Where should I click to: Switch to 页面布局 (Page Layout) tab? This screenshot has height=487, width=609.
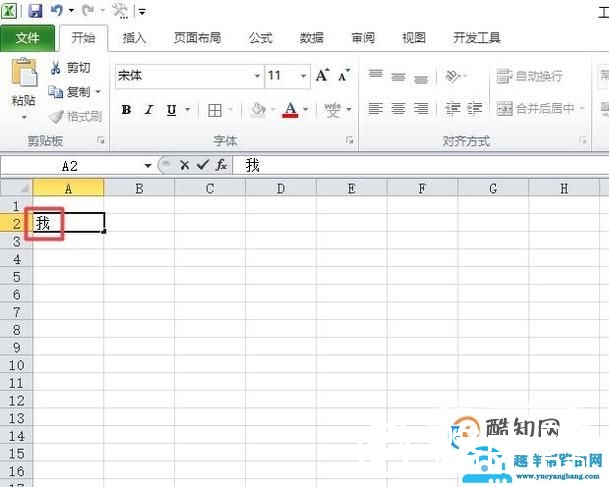(197, 38)
